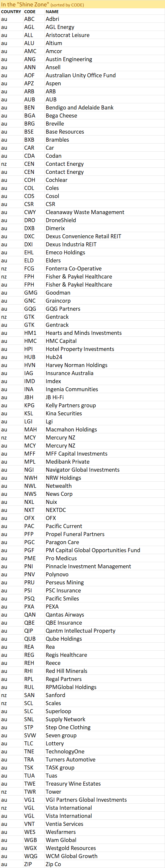Click the COUNTRY column header
This screenshot has width=165, height=868.
[x=11, y=12]
